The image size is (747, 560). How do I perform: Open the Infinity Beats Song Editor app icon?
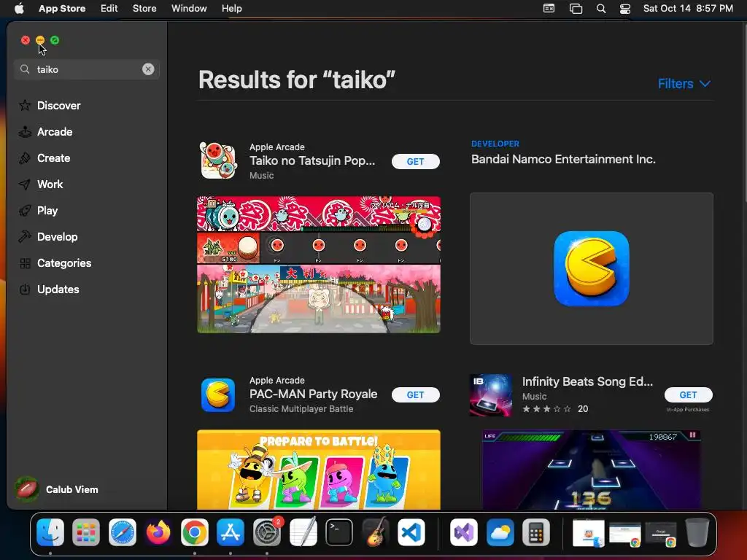point(491,394)
